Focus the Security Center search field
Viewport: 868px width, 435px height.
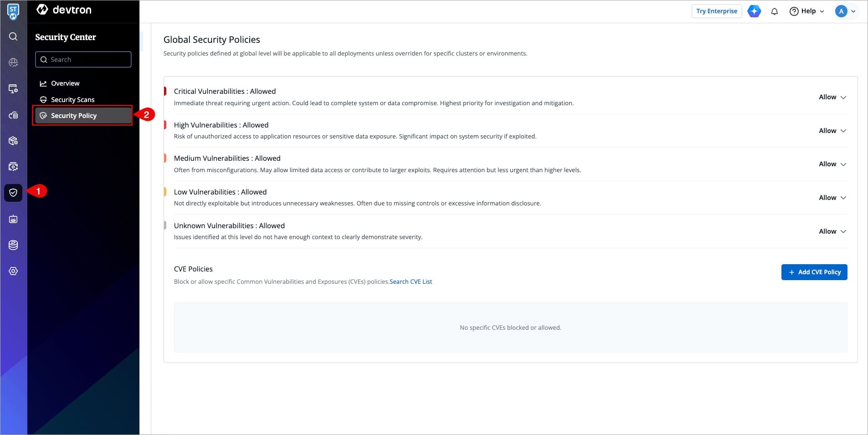[x=83, y=60]
